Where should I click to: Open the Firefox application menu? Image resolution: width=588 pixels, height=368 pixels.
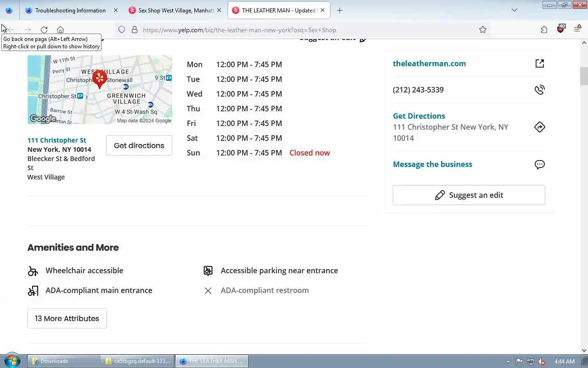[x=577, y=29]
